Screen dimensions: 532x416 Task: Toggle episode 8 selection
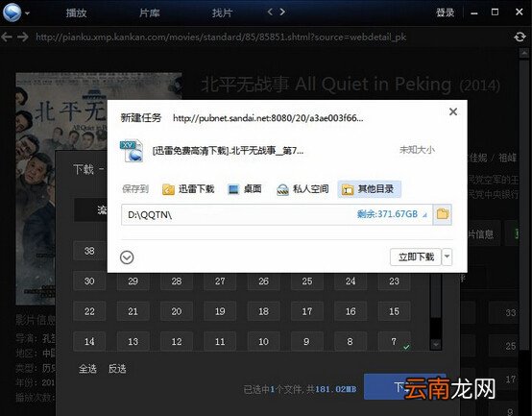(351, 341)
